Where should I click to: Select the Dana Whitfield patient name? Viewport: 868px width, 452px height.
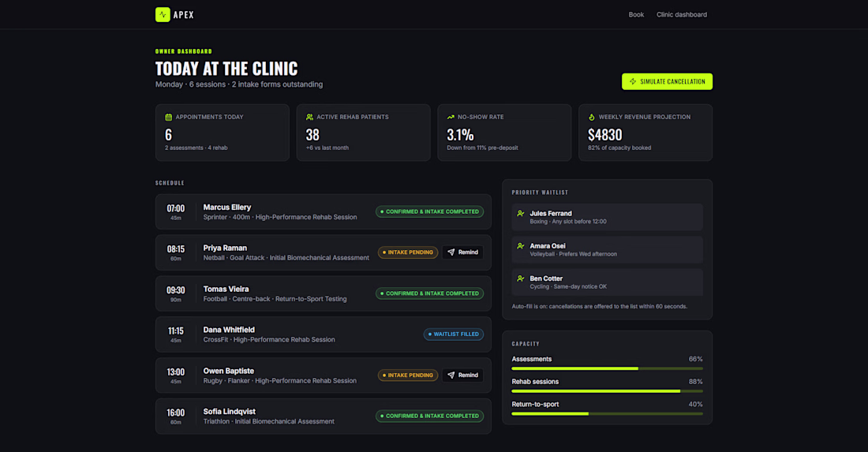click(x=229, y=330)
